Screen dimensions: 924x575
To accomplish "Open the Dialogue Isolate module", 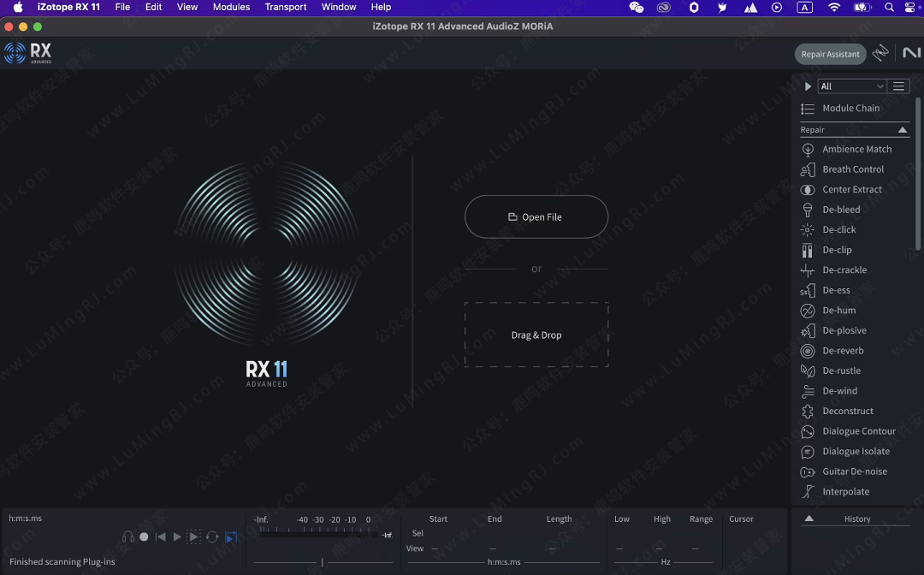I will (x=856, y=452).
